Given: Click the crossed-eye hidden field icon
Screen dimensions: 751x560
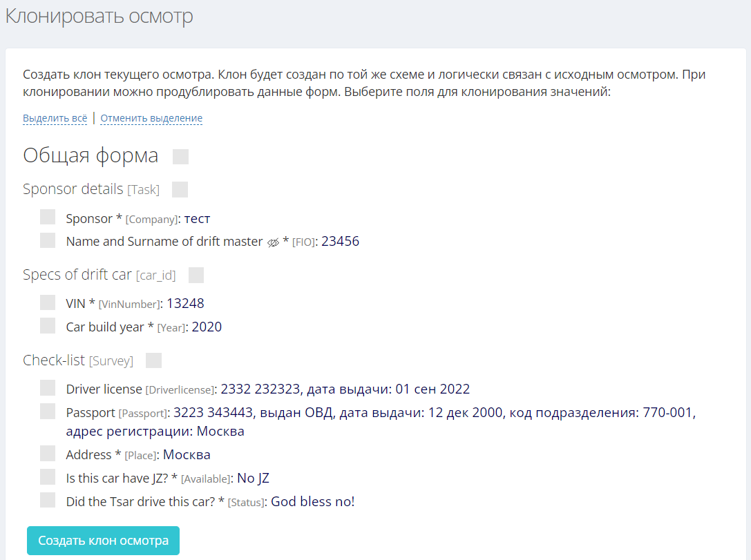Looking at the screenshot, I should [x=273, y=242].
